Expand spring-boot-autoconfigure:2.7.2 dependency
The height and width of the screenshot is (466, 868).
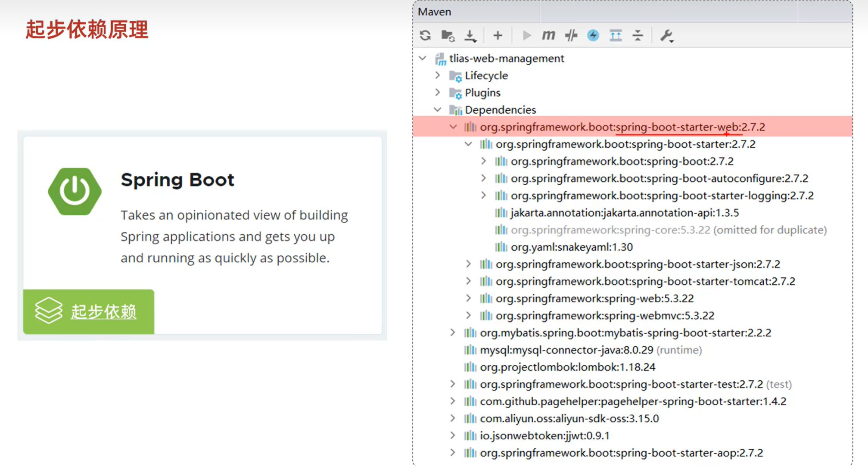pyautogui.click(x=484, y=178)
